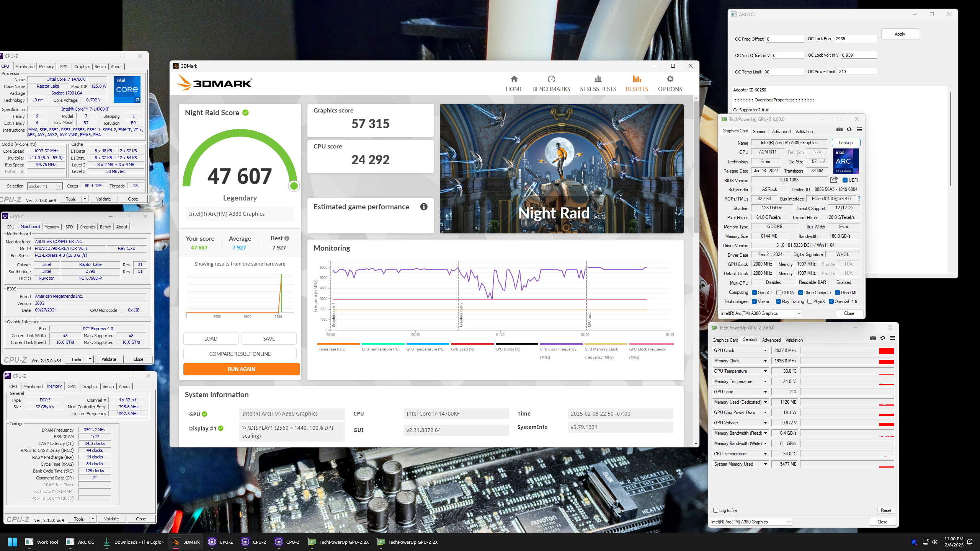Click the volume icon in the system tray
The width and height of the screenshot is (980, 551).
point(934,542)
